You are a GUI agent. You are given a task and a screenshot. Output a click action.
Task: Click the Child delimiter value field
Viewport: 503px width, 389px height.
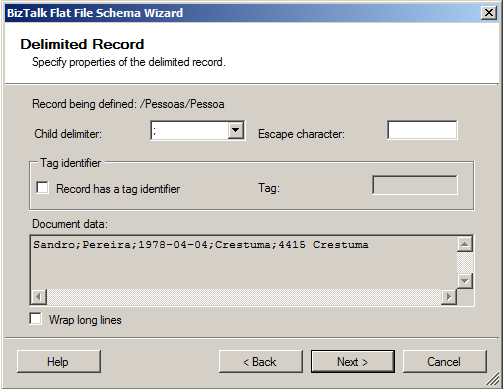(189, 130)
